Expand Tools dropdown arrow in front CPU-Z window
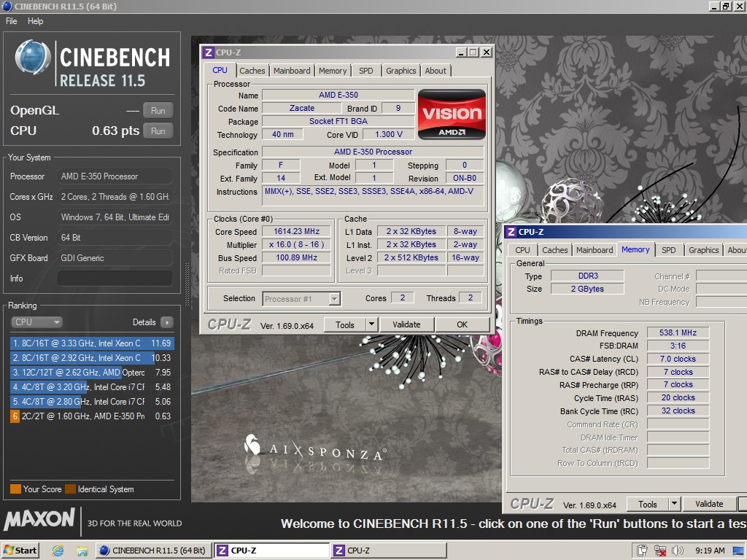 point(371,324)
